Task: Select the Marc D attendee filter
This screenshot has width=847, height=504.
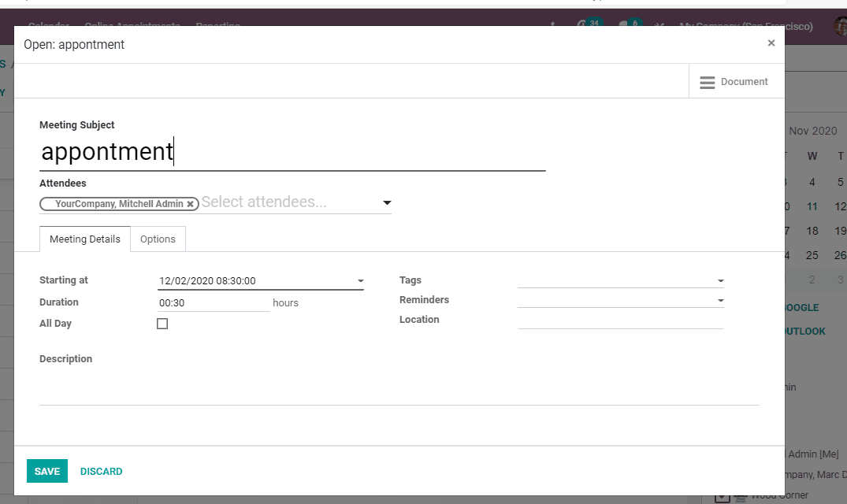Action: 815,475
